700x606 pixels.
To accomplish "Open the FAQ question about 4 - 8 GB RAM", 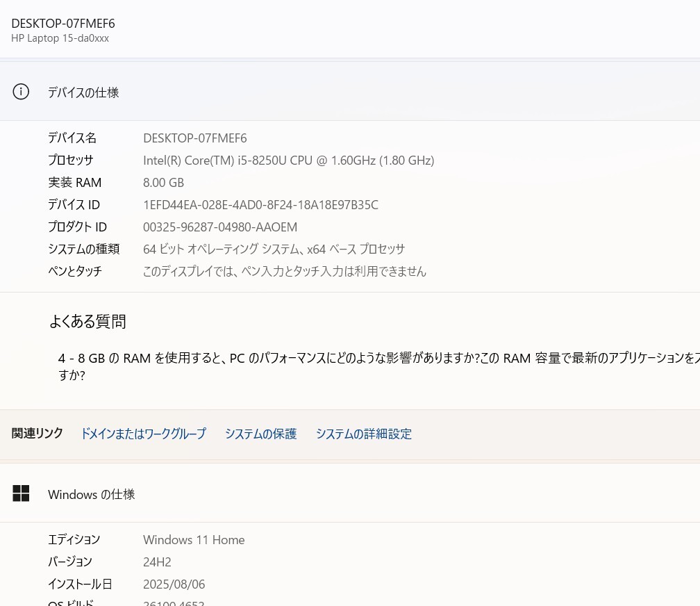I will coord(378,366).
